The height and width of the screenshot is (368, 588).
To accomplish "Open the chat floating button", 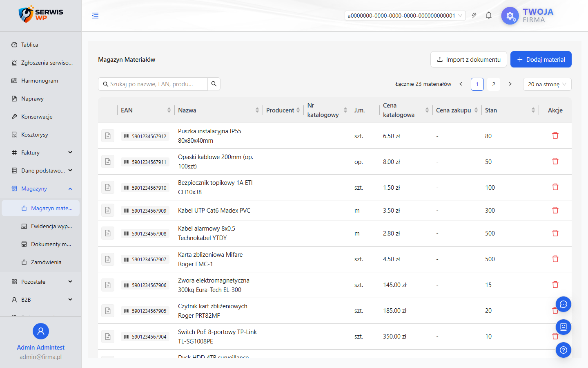I will tap(563, 304).
